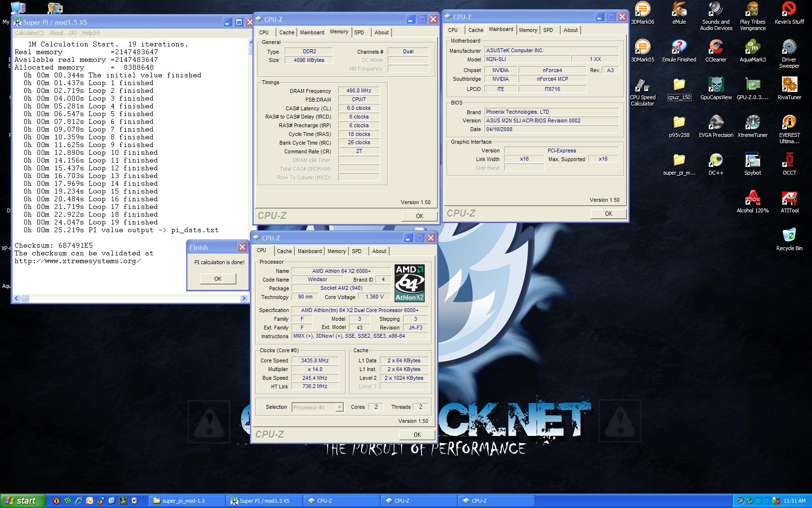The width and height of the screenshot is (812, 508).
Task: Switch to Cache tab in Mainboard CPU-Z window
Action: point(476,30)
